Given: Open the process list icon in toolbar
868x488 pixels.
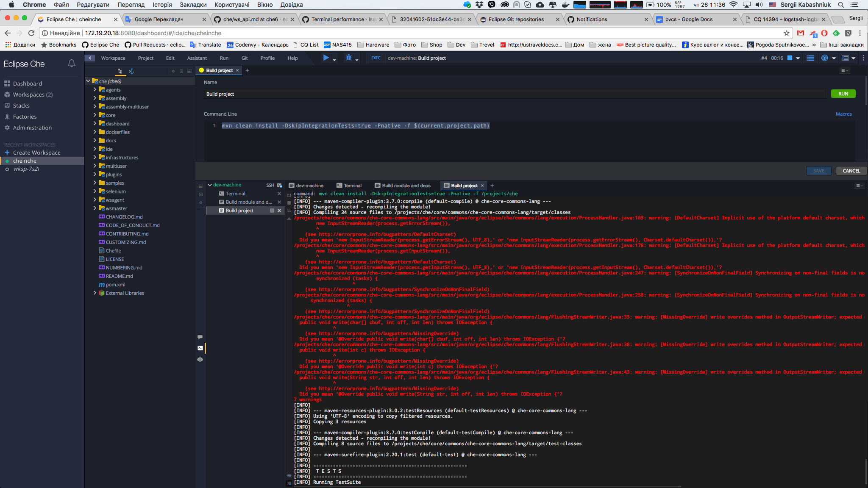Looking at the screenshot, I should 810,58.
